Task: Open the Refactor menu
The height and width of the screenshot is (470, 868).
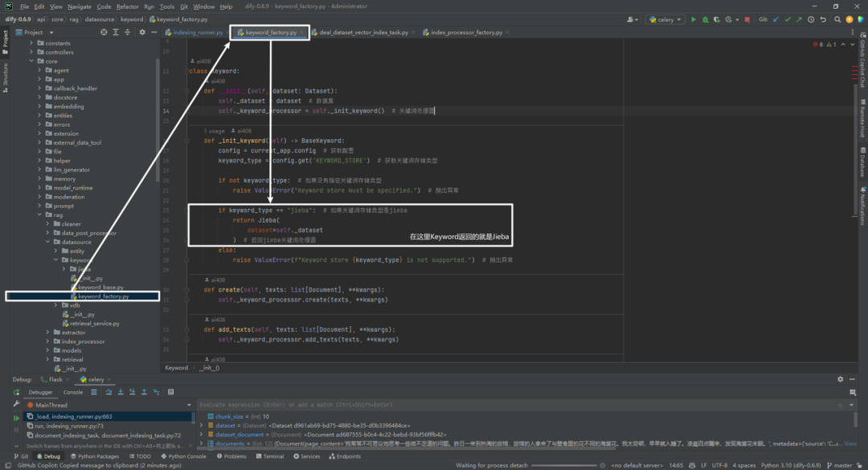Action: tap(127, 6)
